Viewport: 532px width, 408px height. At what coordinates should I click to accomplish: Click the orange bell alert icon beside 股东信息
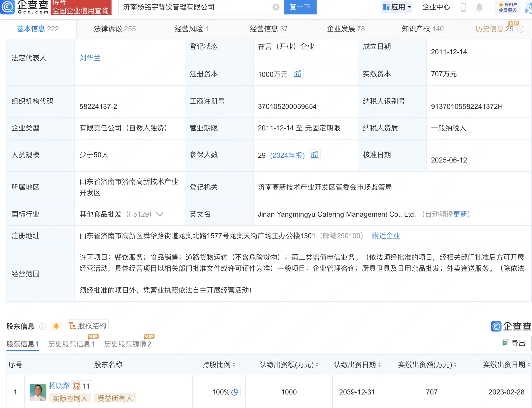pos(56,326)
